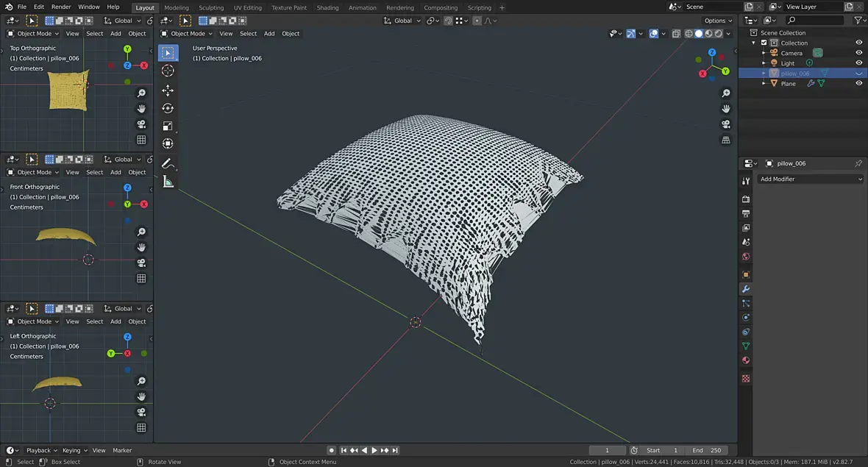
Task: Select the Move tool in toolbar
Action: 168,90
